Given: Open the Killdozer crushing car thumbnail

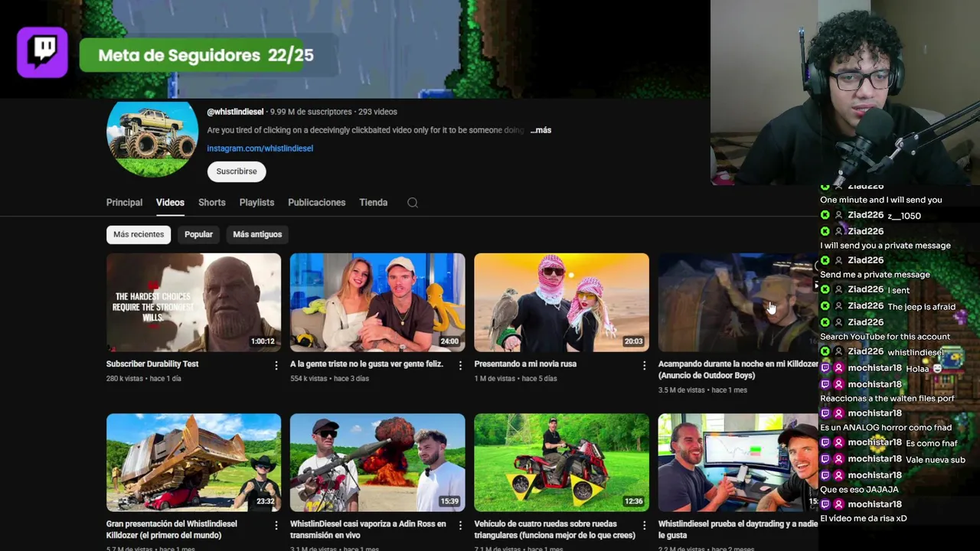Looking at the screenshot, I should click(x=194, y=462).
